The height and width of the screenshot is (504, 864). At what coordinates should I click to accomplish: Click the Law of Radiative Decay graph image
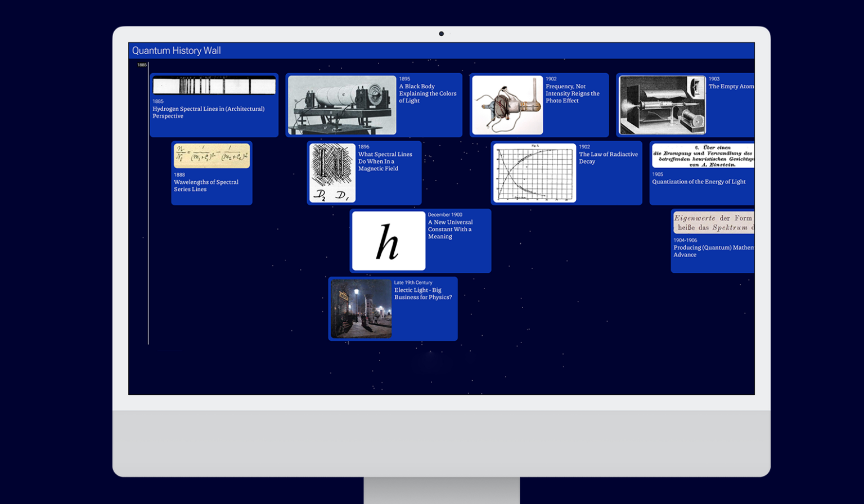(534, 173)
